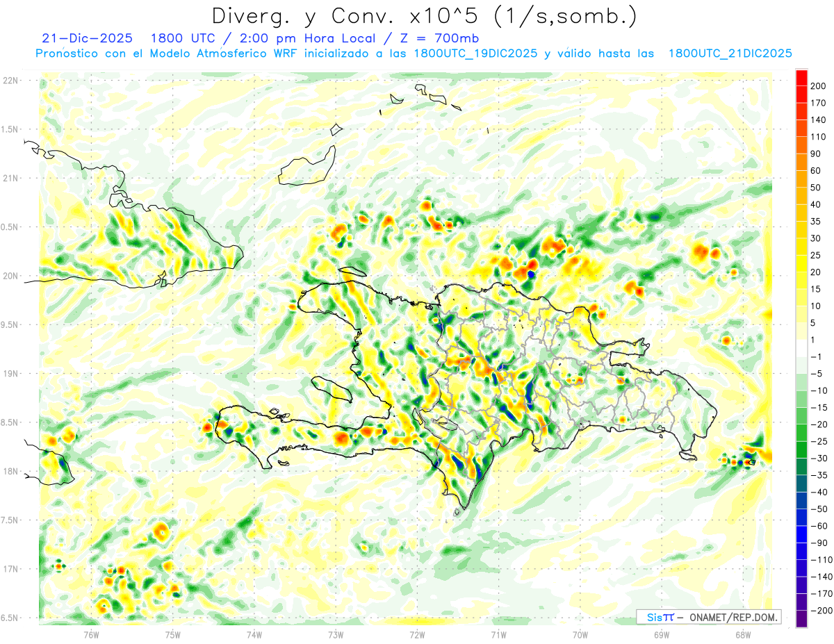Screen dimensions: 834x644
Task: Click the dark purple swatch below -200
Action: point(801,618)
